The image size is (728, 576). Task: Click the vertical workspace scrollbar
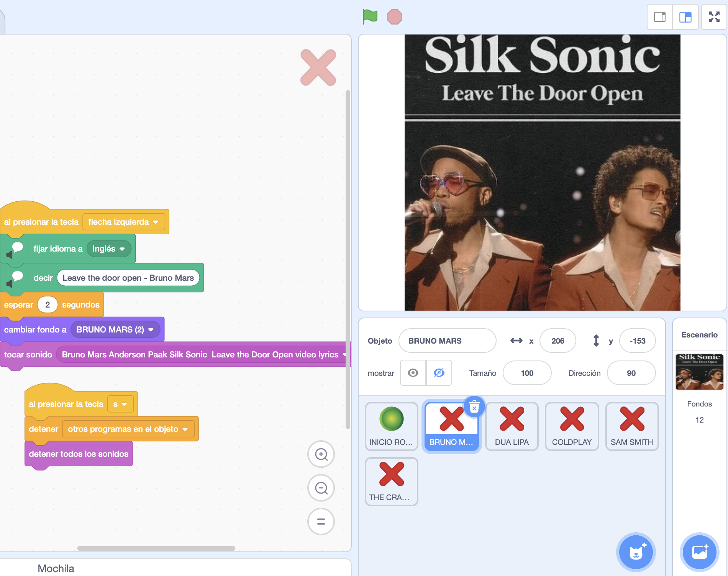click(348, 259)
